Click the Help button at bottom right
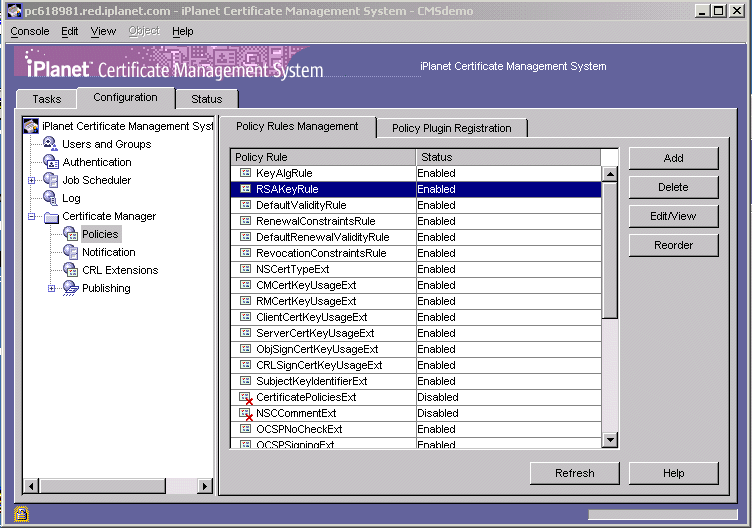 pyautogui.click(x=673, y=473)
